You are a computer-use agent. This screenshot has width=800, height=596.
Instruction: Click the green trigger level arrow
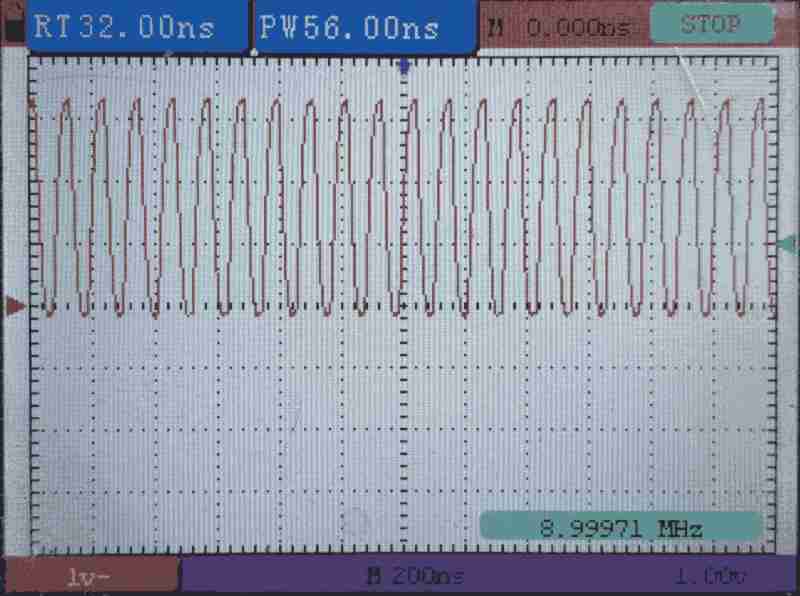[x=787, y=243]
